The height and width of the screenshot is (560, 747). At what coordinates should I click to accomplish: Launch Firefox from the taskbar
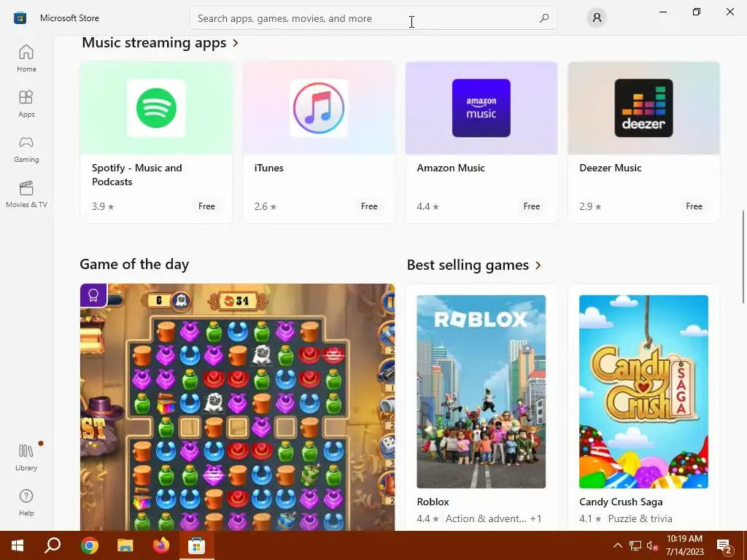(161, 545)
